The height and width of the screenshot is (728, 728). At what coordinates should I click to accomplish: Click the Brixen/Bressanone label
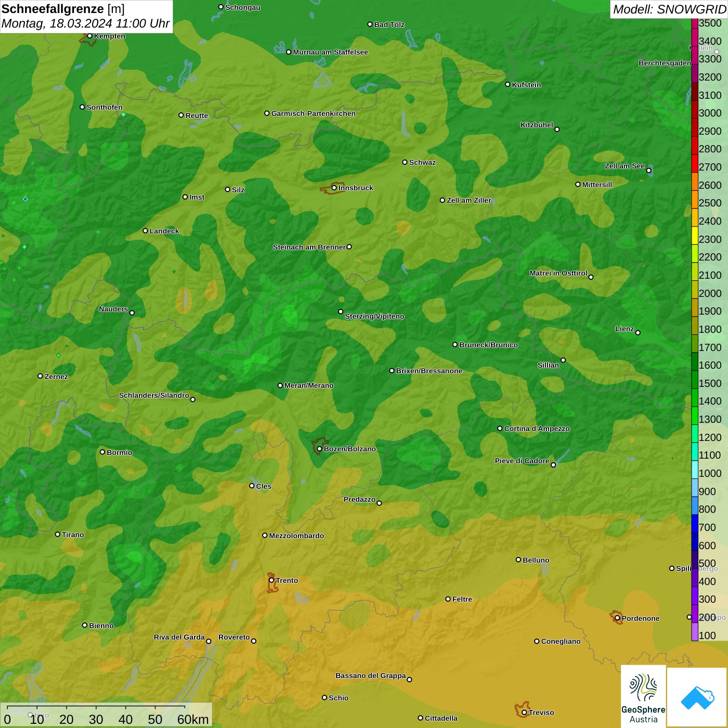coord(429,371)
